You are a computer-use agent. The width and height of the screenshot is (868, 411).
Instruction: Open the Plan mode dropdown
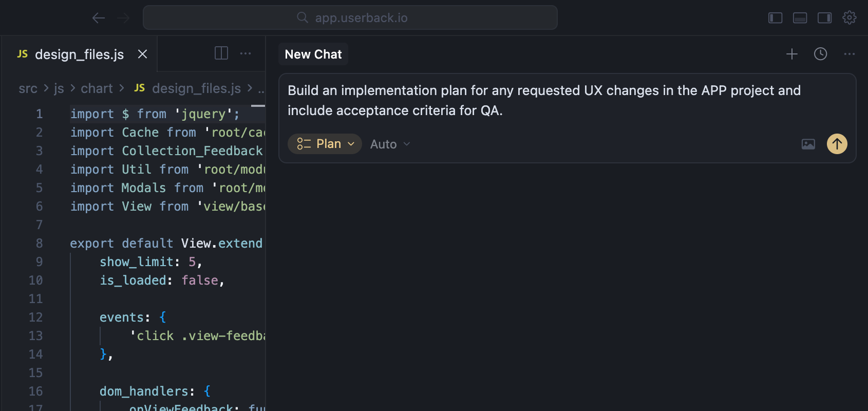[325, 144]
